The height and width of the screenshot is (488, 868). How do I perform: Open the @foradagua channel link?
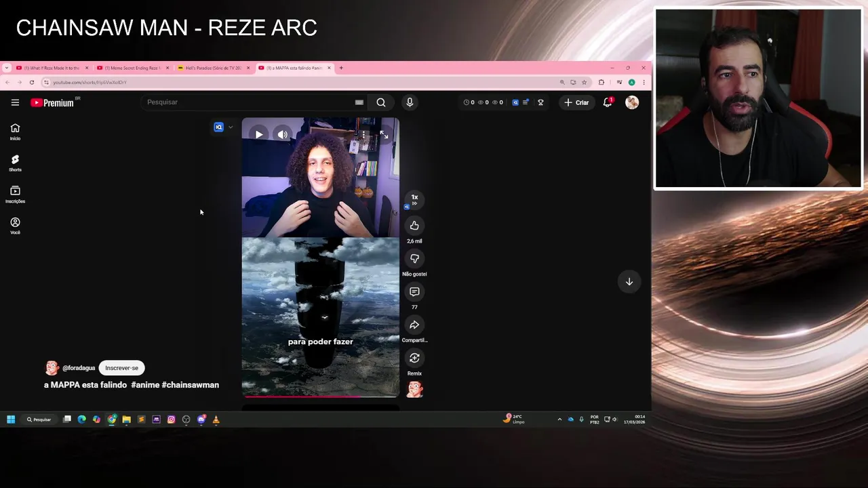click(79, 368)
